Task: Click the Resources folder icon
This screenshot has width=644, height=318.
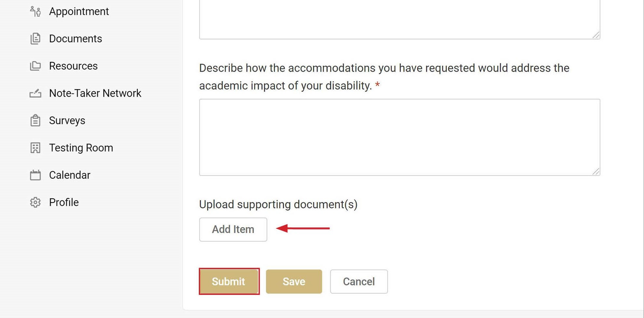Action: click(35, 66)
